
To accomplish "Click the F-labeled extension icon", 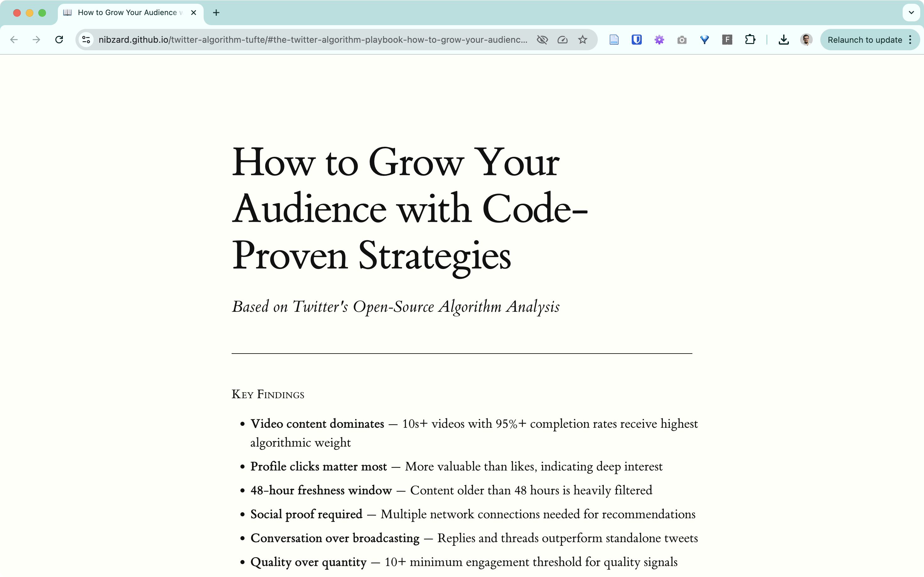I will pyautogui.click(x=727, y=39).
